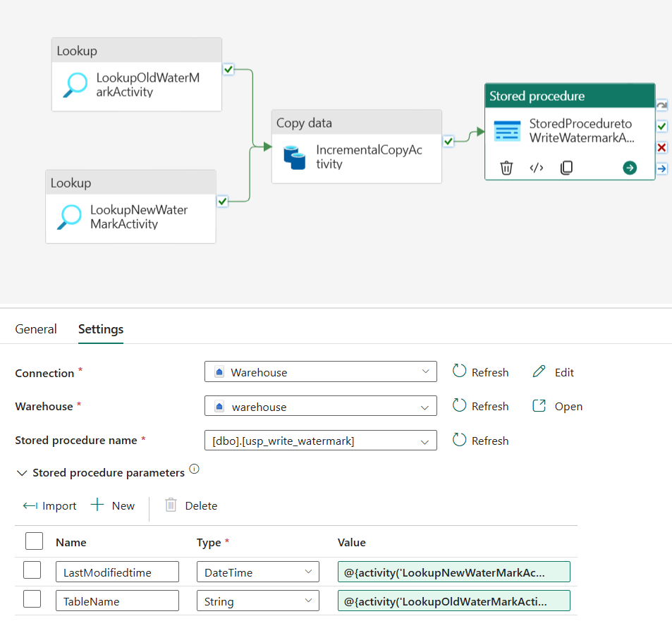672x621 pixels.
Task: Select the delete trash icon on StoredProceduretoWriteWatermark activity
Action: coord(506,168)
